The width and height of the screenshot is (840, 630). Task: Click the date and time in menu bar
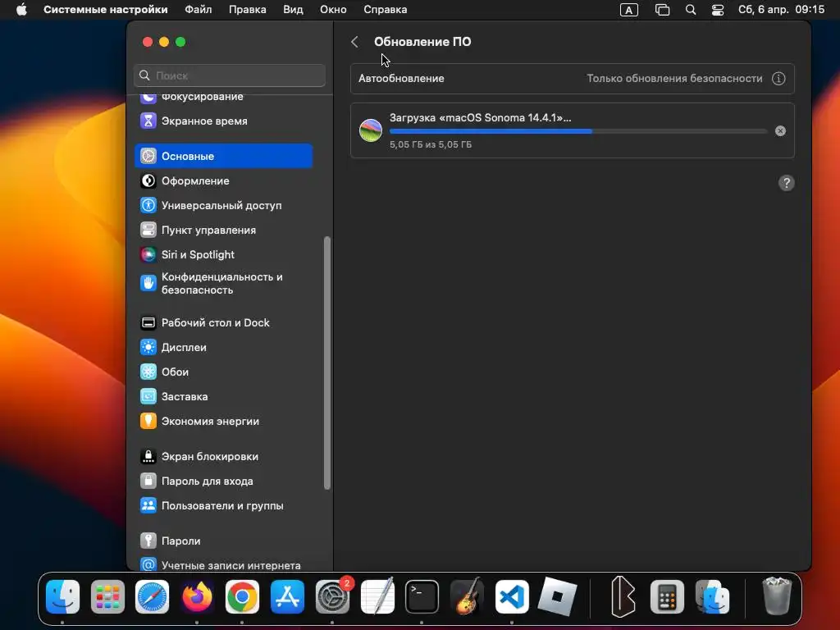point(781,10)
